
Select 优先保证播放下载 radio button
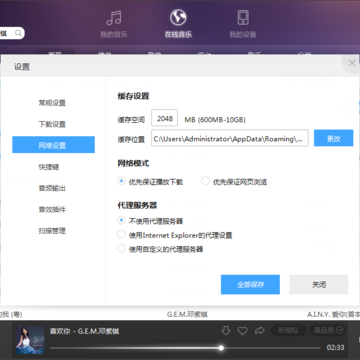121,181
